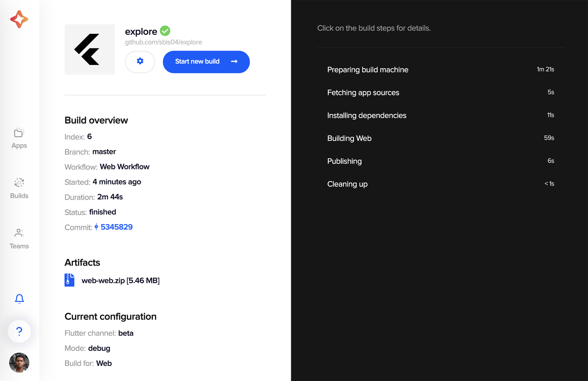Expand Preparing build machine step
This screenshot has height=381, width=588.
(x=440, y=69)
